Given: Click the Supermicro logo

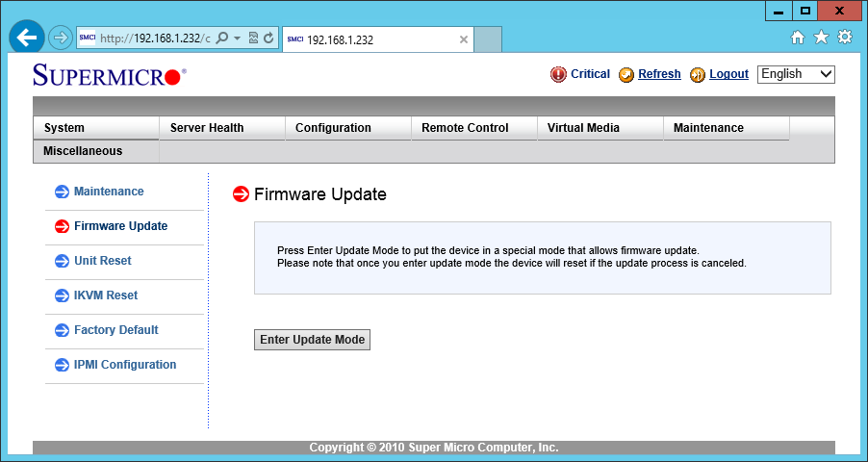Looking at the screenshot, I should click(x=109, y=74).
